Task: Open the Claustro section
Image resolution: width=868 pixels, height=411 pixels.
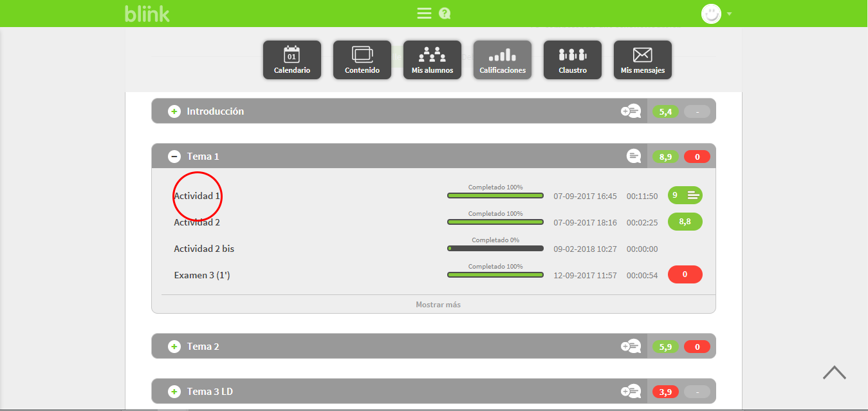Action: 572,60
